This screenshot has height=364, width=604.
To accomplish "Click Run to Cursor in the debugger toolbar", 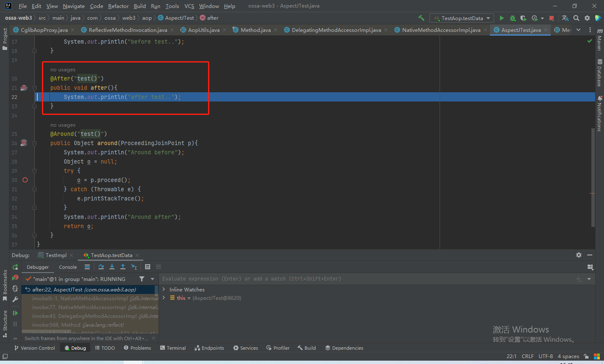I will click(x=134, y=267).
